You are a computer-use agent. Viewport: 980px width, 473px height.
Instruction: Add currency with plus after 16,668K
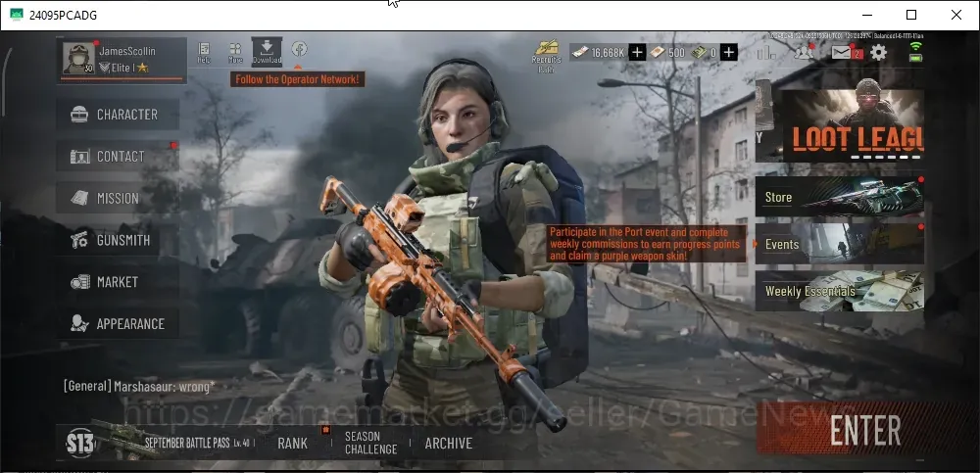[x=637, y=53]
